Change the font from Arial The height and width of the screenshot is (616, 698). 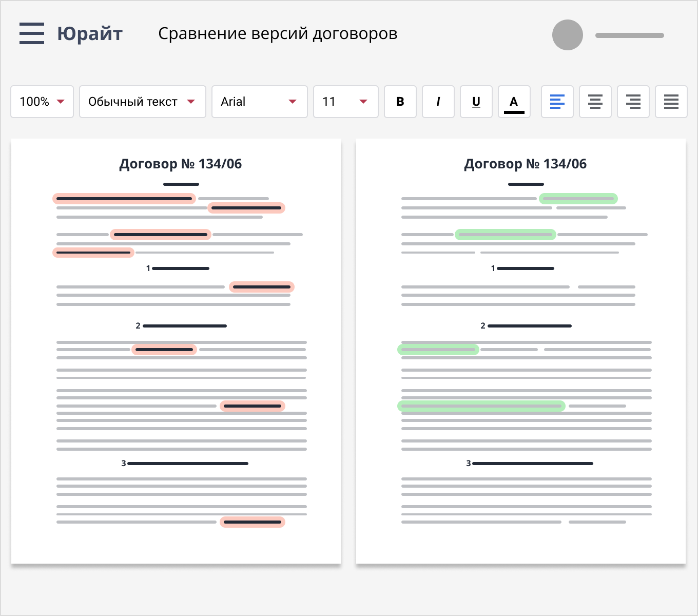pyautogui.click(x=259, y=102)
